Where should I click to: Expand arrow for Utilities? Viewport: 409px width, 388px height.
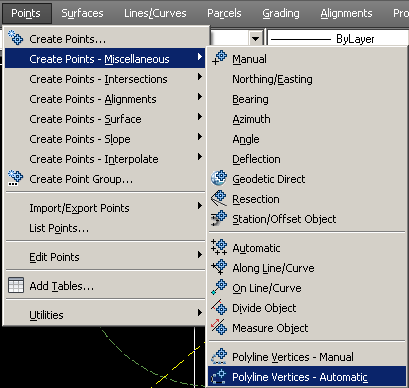199,313
